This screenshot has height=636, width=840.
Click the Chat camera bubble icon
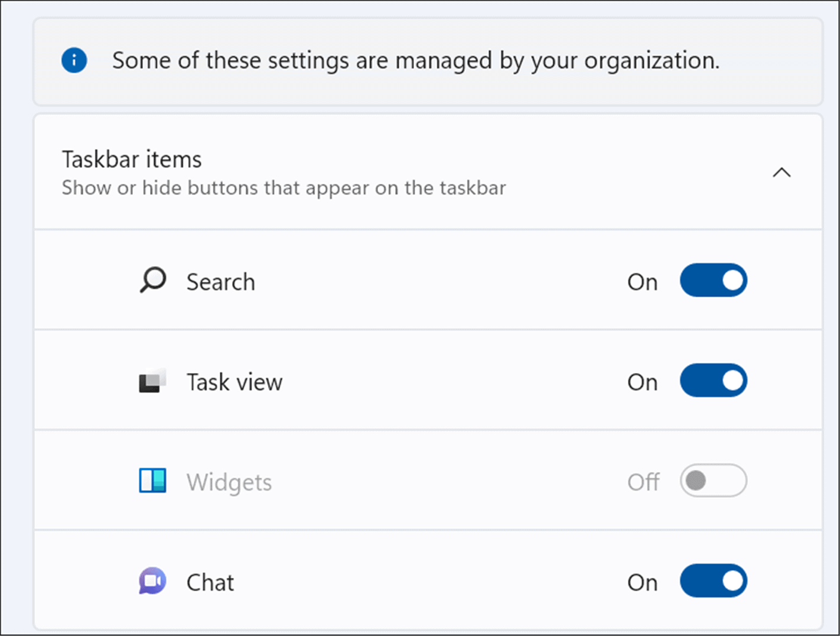152,581
